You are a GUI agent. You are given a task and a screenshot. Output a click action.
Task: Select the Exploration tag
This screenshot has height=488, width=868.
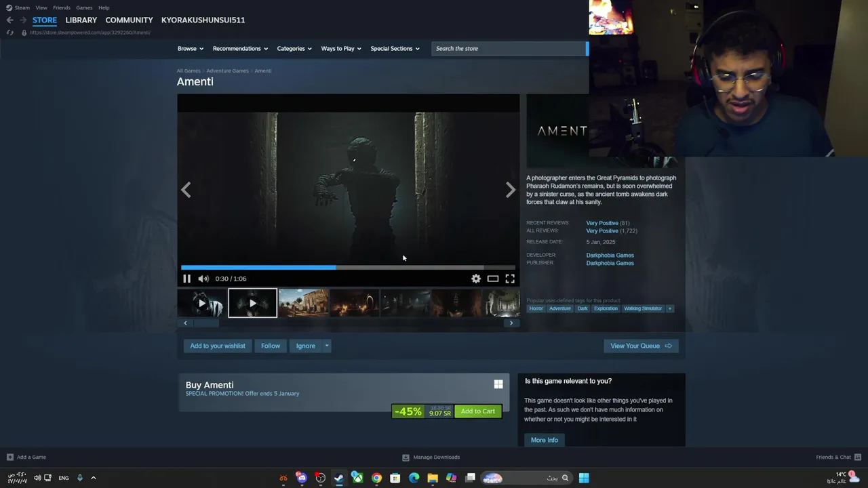606,308
